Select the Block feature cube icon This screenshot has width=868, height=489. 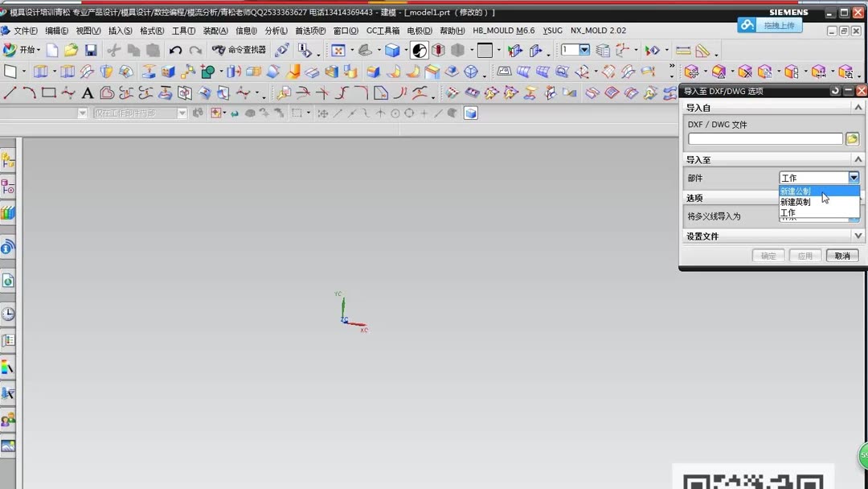pos(391,49)
